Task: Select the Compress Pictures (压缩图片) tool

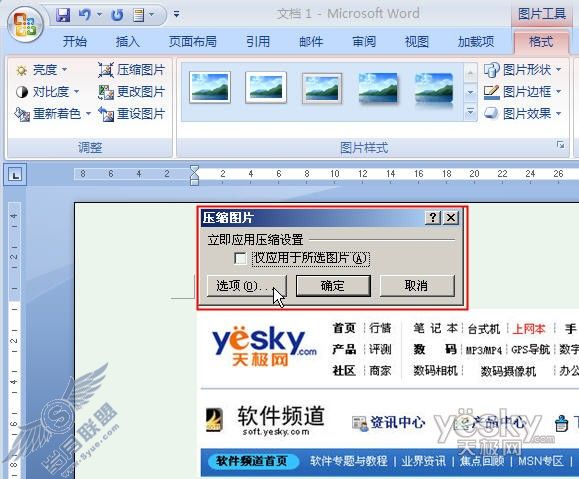Action: [131, 70]
